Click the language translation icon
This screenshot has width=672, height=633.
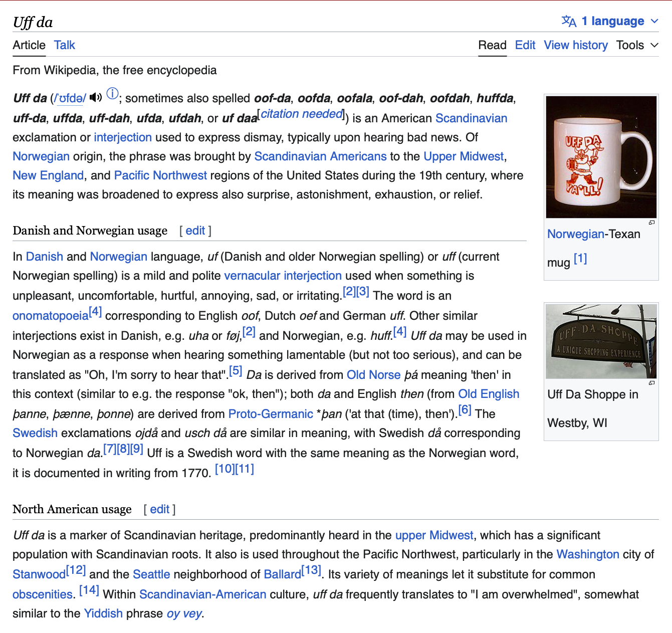pos(569,21)
